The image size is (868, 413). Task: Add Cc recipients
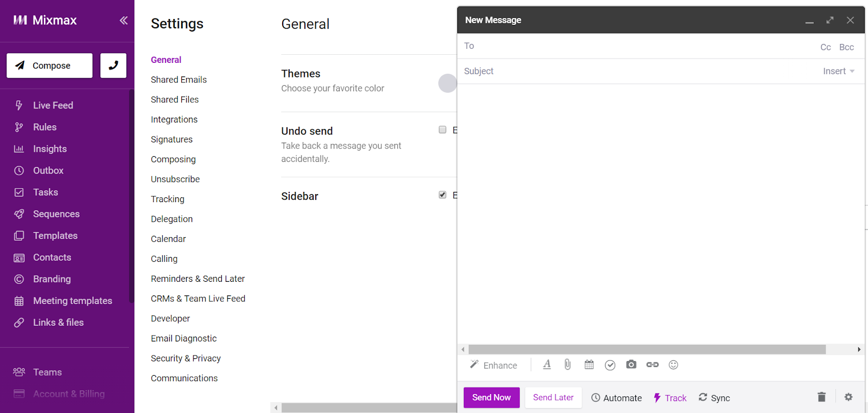tap(826, 47)
